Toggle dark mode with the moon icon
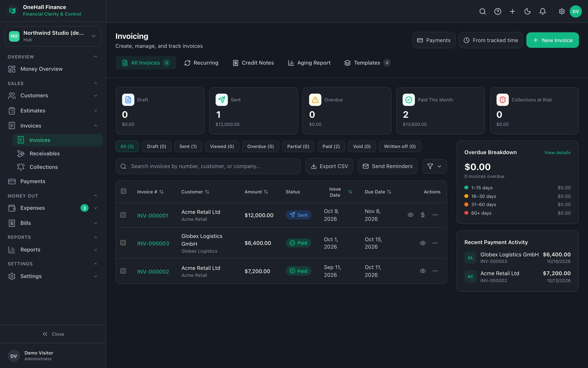Screen dimensions: 588x368 pos(528,11)
